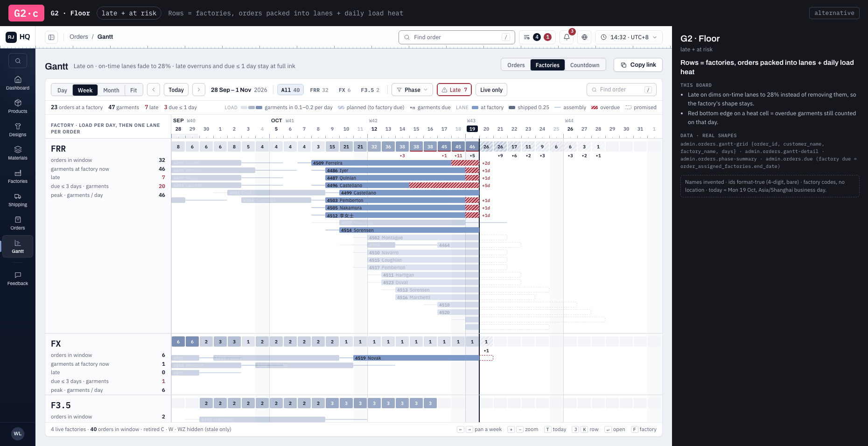Screen dimensions: 868x446
Task: Toggle the Late 7 filter
Action: pyautogui.click(x=454, y=90)
